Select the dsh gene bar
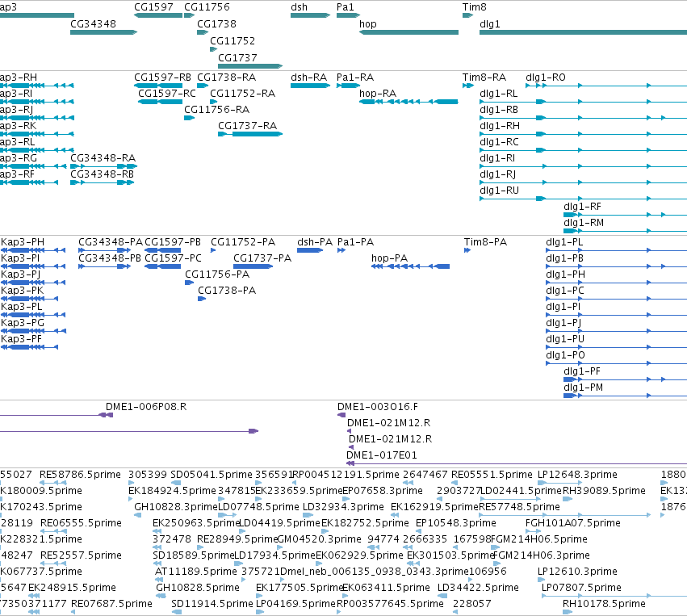 [310, 15]
